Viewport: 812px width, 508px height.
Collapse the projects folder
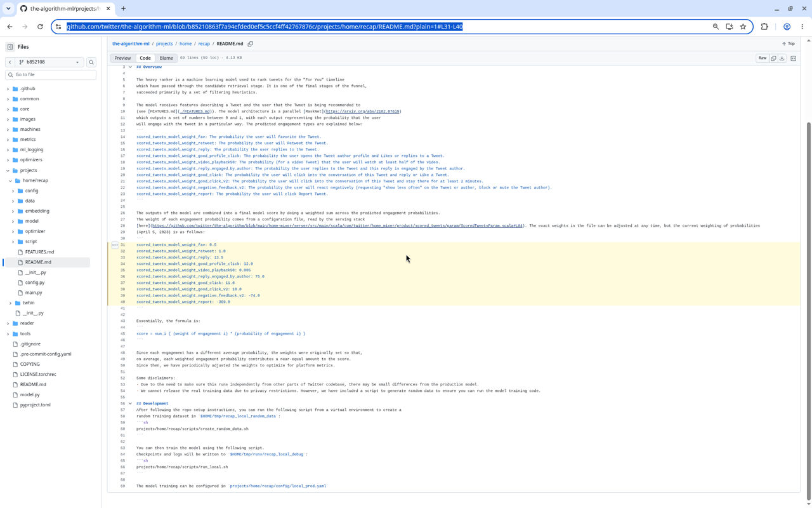(x=8, y=170)
